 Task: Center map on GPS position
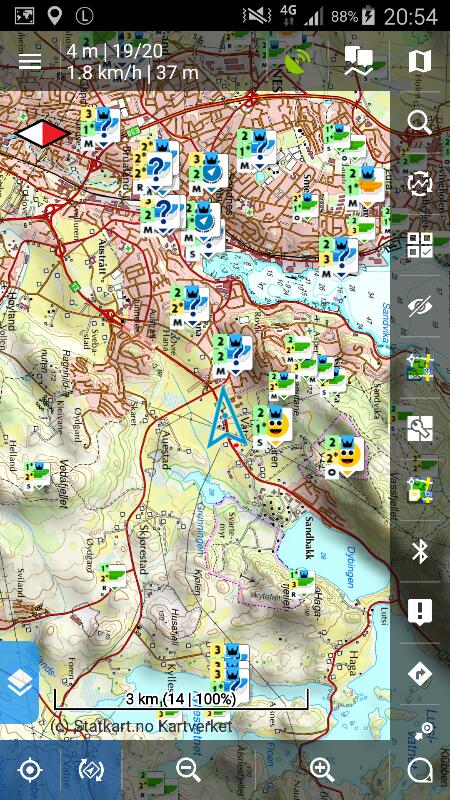click(30, 770)
